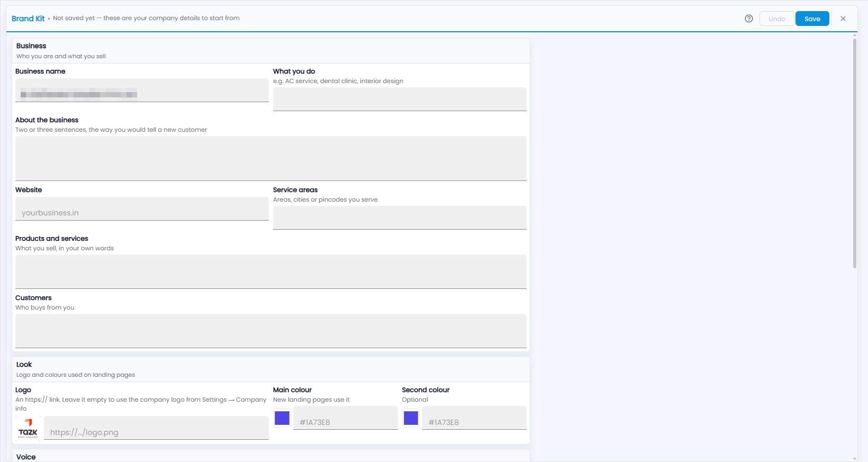Click into the About the business textarea
This screenshot has width=868, height=462.
pos(271,158)
